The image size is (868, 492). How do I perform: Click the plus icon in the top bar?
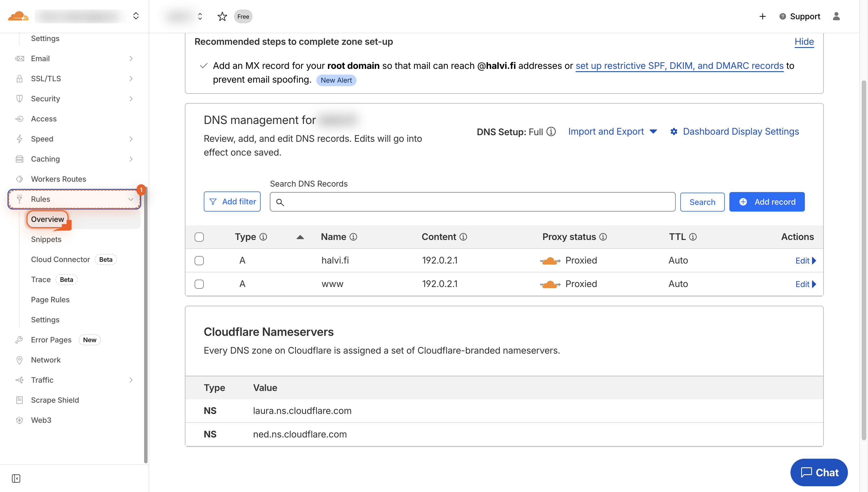(x=762, y=16)
